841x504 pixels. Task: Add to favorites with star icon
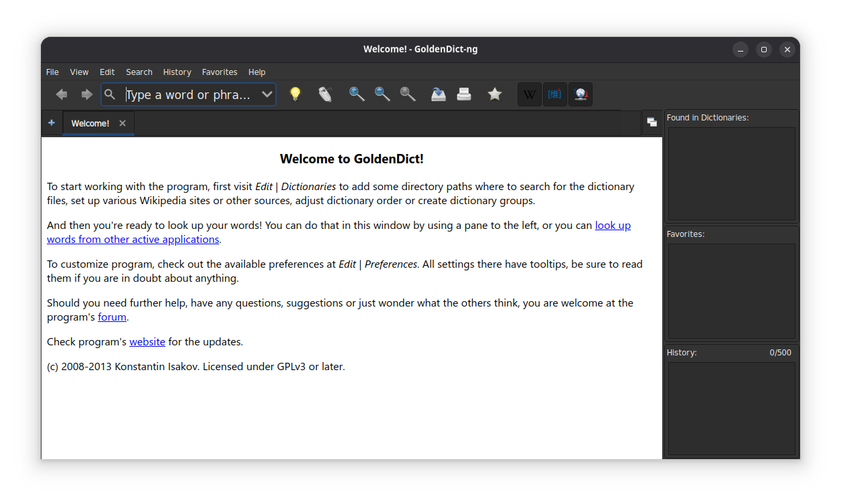[x=495, y=94]
